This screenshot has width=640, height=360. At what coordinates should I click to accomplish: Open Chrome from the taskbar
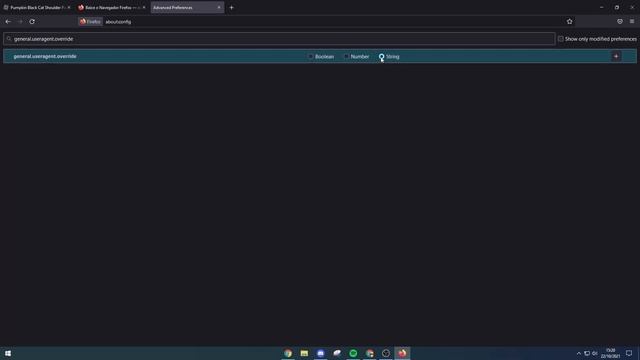click(288, 353)
